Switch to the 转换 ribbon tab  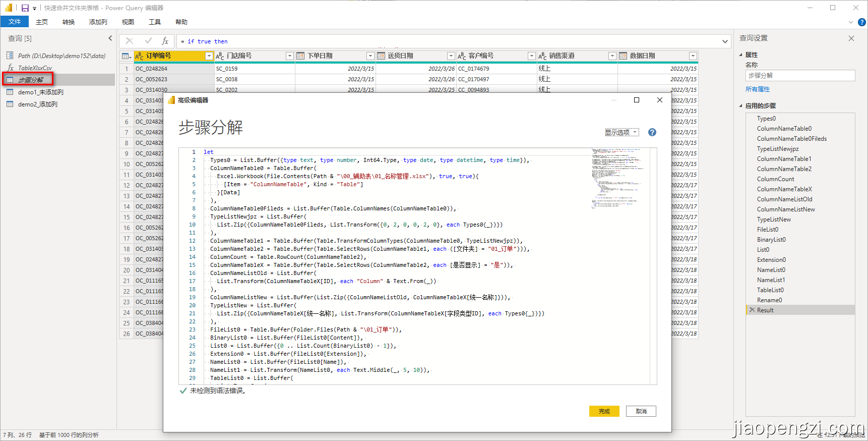click(69, 22)
